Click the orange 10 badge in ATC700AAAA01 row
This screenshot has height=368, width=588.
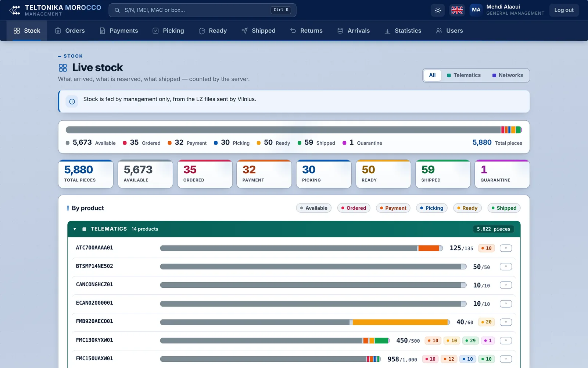click(x=487, y=248)
